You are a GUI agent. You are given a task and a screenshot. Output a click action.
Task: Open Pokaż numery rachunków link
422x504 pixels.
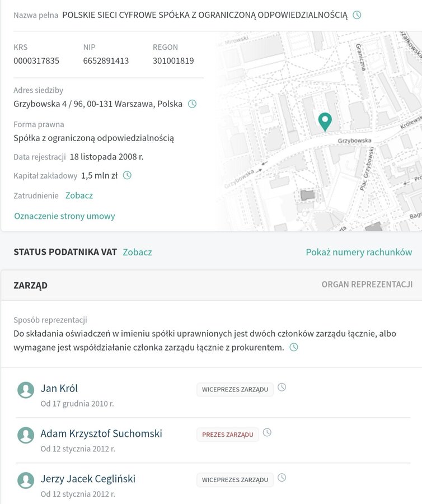click(359, 252)
